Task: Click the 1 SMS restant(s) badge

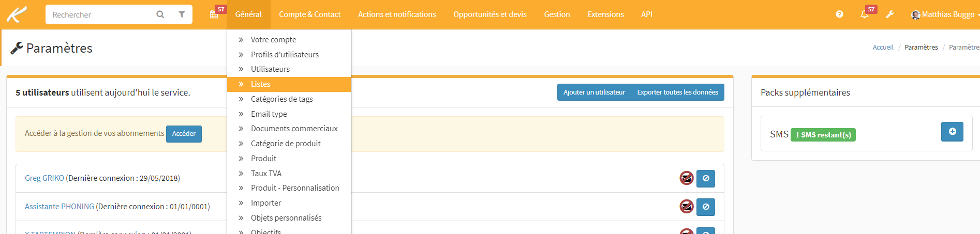Action: coord(823,135)
